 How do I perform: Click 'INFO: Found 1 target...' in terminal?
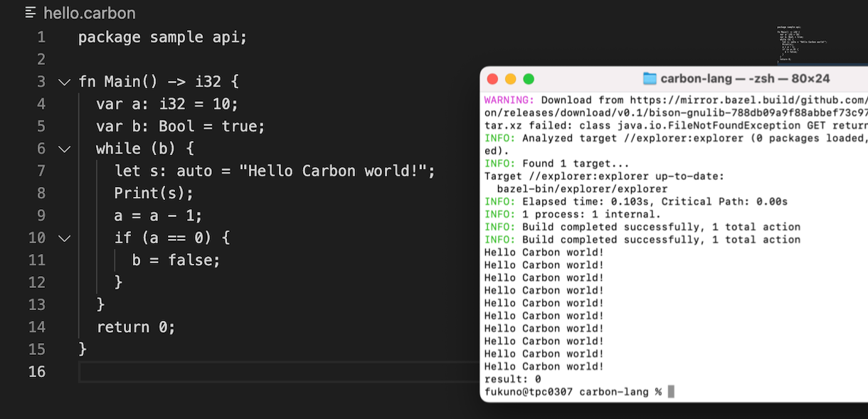pyautogui.click(x=557, y=164)
